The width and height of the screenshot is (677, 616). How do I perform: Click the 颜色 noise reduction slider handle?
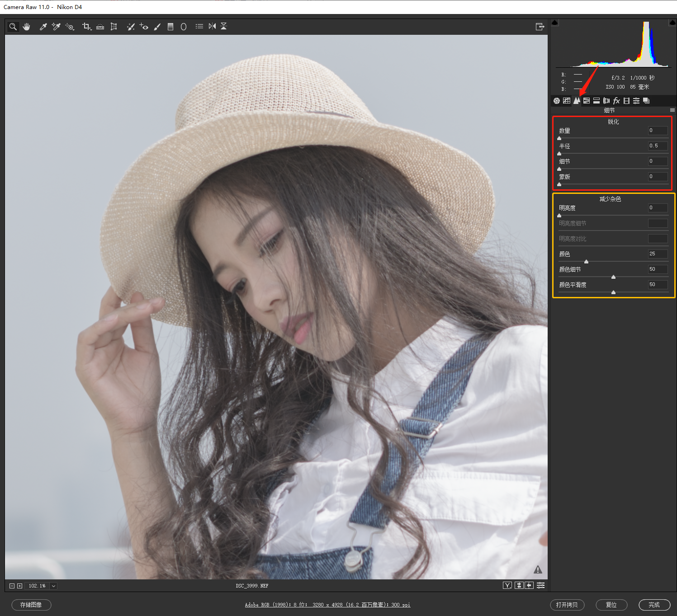tap(586, 262)
